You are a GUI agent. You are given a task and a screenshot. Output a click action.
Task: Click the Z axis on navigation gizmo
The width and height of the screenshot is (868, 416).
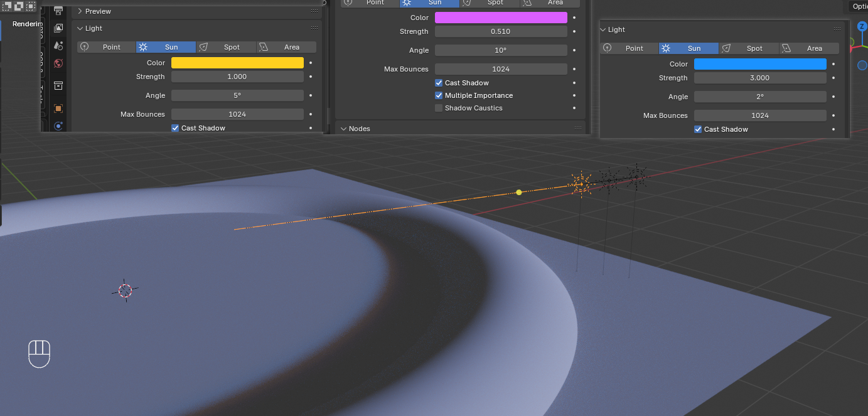point(863,26)
